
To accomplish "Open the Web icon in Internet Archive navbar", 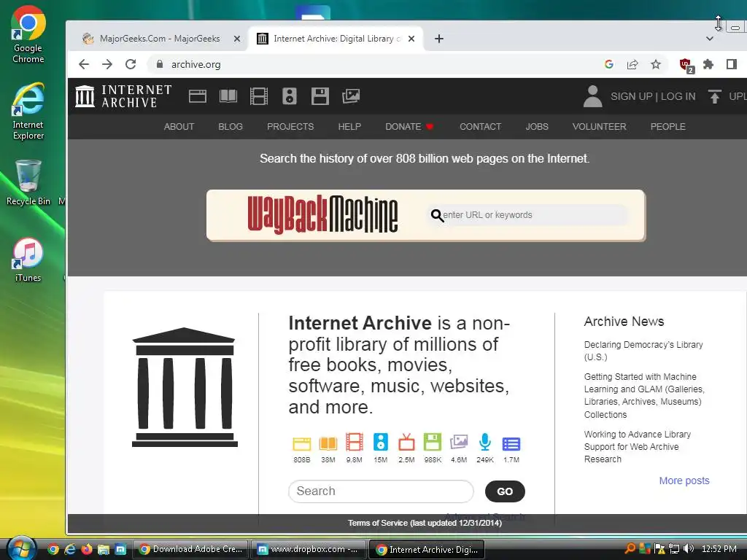I will (x=197, y=96).
